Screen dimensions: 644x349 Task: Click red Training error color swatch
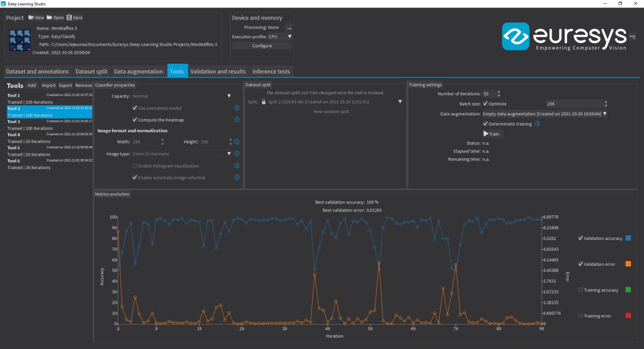[x=628, y=316]
